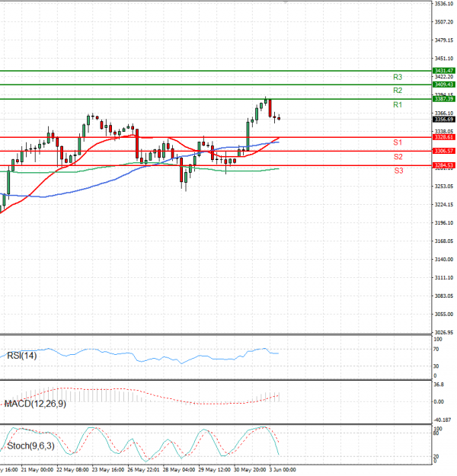
Task: Click the -40.187 value on MACD scale
Action: pos(443,420)
